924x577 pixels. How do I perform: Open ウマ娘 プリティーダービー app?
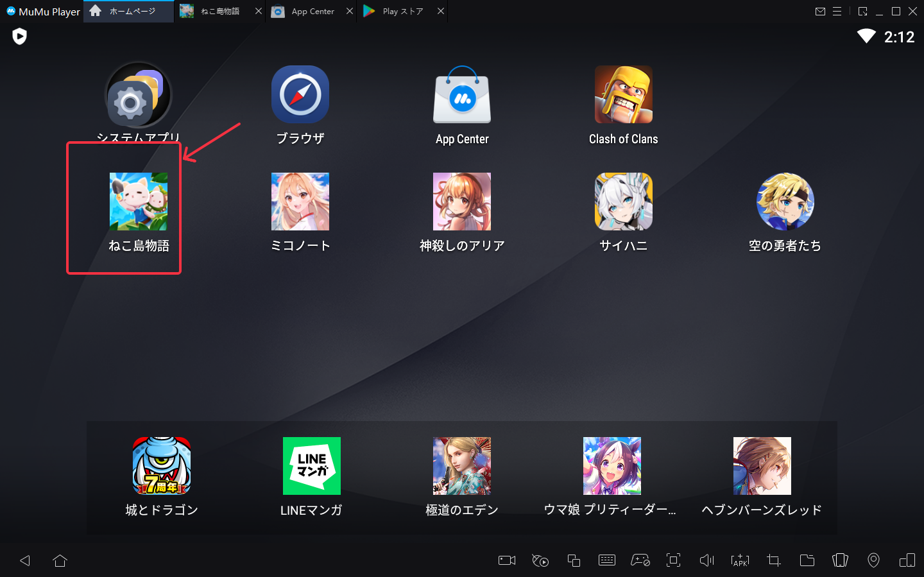click(x=612, y=466)
